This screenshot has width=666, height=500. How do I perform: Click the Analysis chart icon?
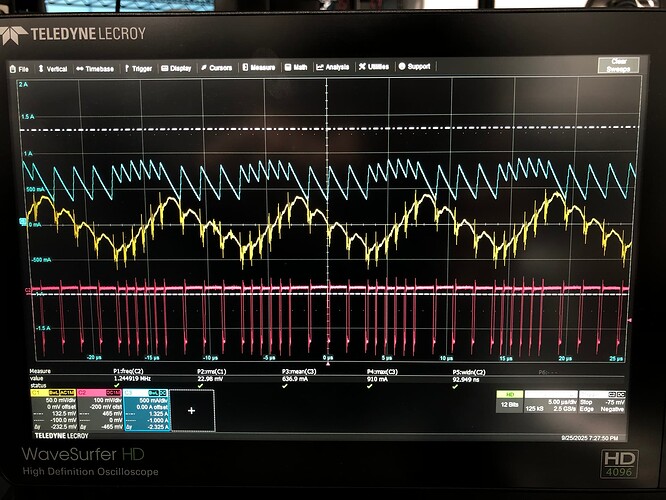[x=320, y=68]
